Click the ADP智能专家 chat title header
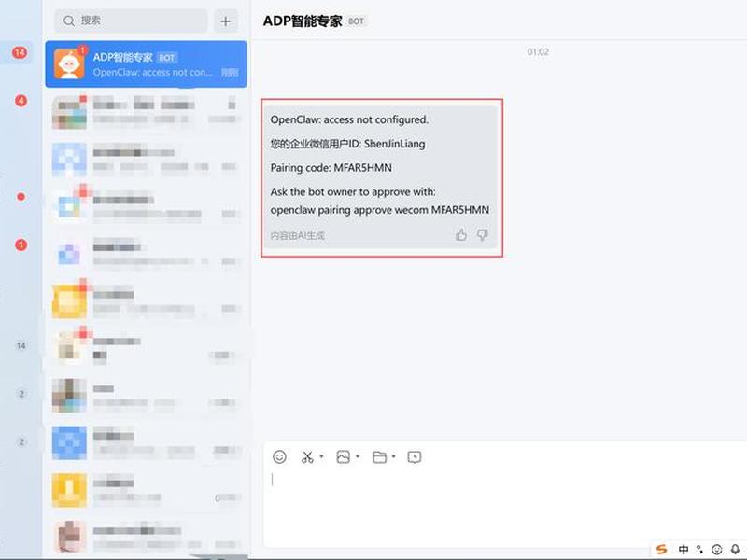747x560 pixels. coord(303,21)
